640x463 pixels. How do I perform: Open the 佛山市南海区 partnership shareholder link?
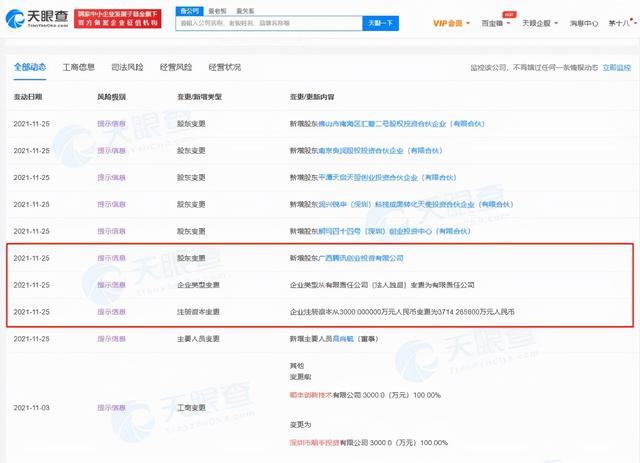(401, 124)
